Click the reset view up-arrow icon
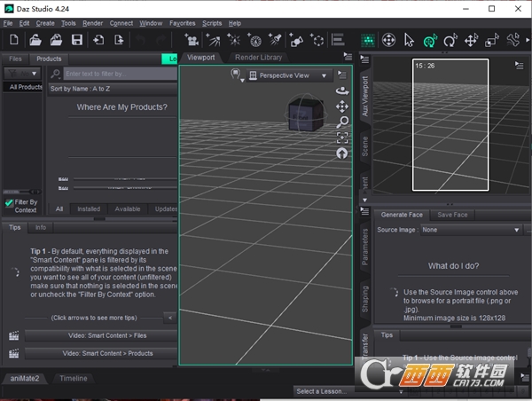The height and width of the screenshot is (401, 532). click(342, 153)
